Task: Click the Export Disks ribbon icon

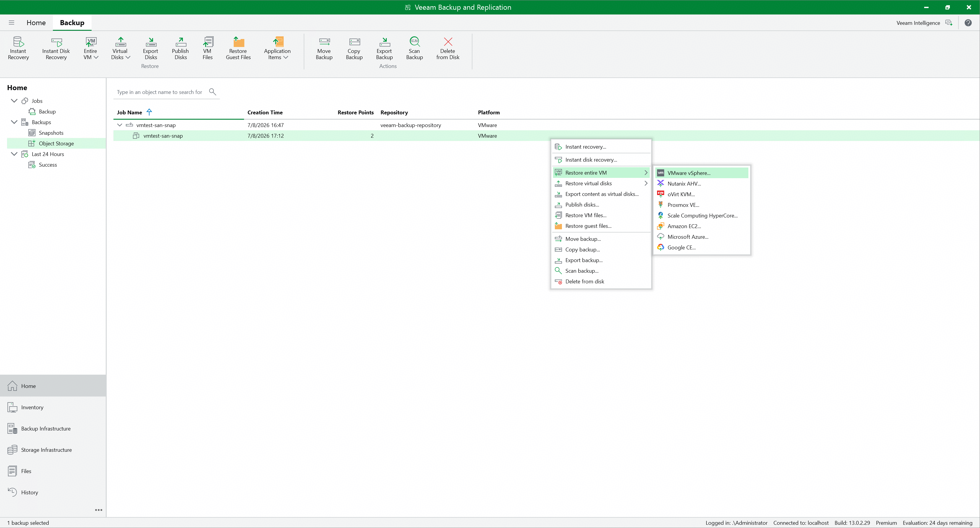Action: (x=151, y=42)
